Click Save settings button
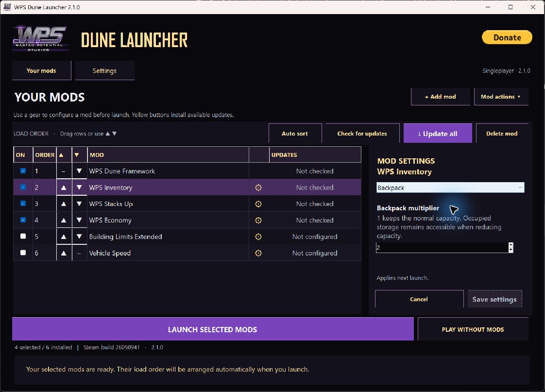Screen dimensions: 545x392 tap(494, 299)
